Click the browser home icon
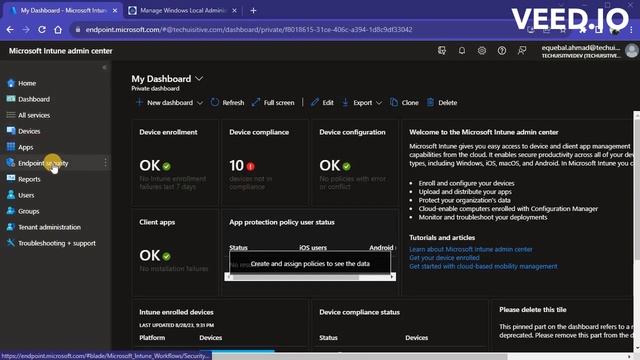Viewport: 640px width, 360px height. pos(58,29)
